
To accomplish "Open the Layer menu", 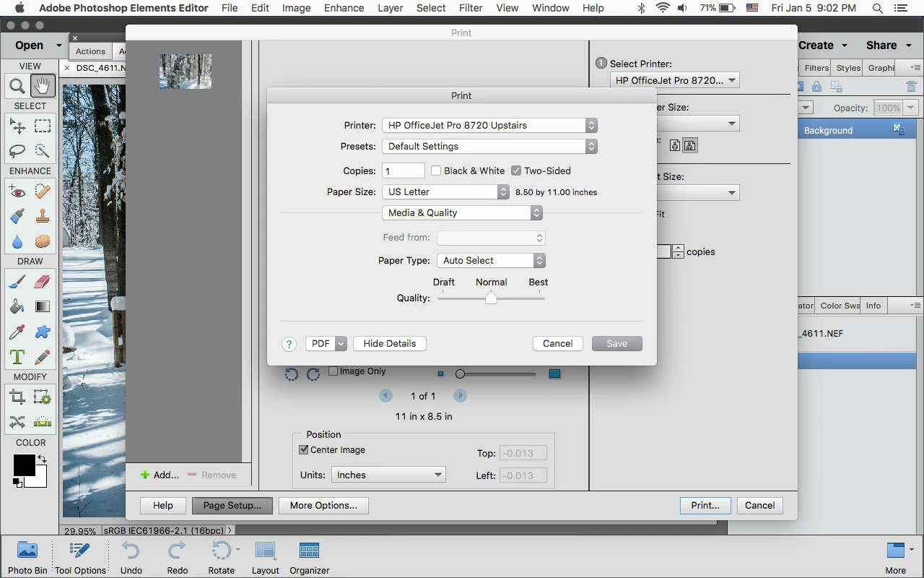I will [390, 8].
